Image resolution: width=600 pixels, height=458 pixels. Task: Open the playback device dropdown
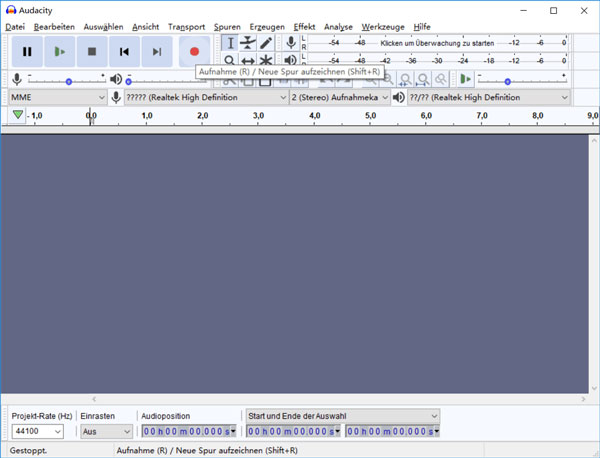click(x=489, y=98)
